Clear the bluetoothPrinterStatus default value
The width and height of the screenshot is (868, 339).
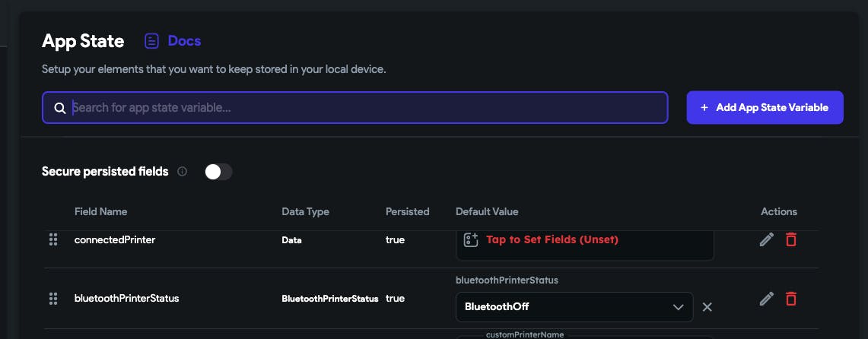pyautogui.click(x=707, y=307)
